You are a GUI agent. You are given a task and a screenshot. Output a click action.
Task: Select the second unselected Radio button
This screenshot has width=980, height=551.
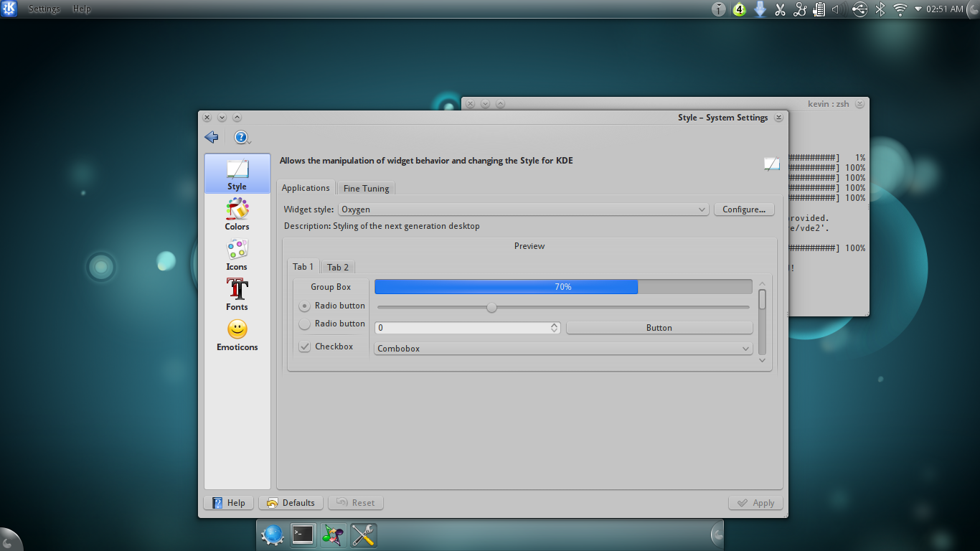tap(305, 324)
